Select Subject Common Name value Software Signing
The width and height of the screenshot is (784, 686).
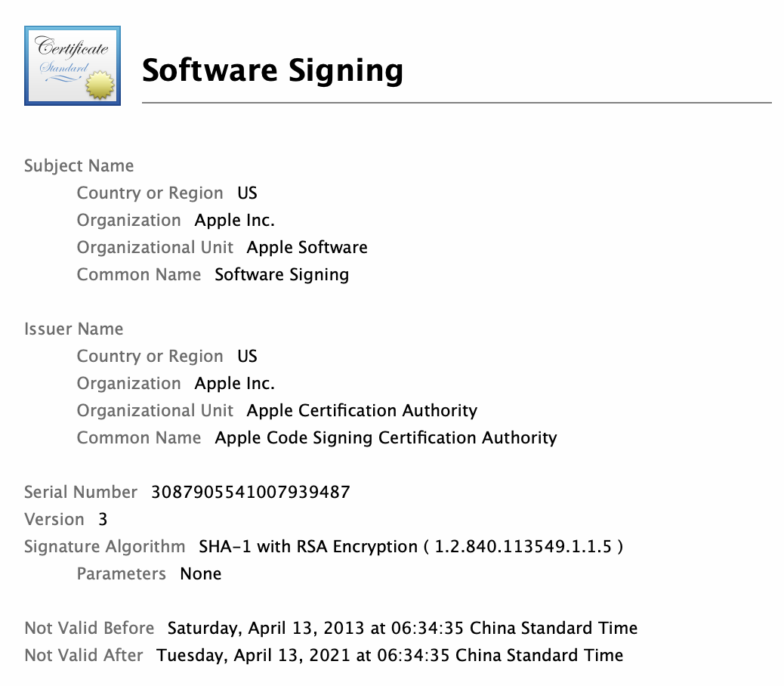click(x=282, y=274)
